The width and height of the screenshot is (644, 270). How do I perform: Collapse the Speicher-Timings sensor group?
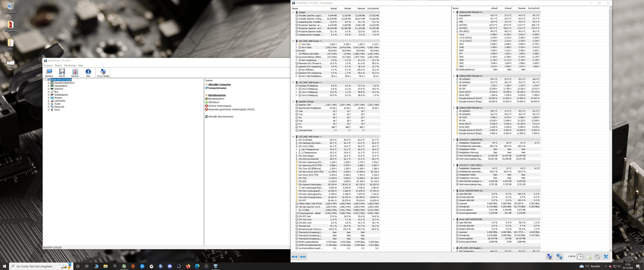293,101
